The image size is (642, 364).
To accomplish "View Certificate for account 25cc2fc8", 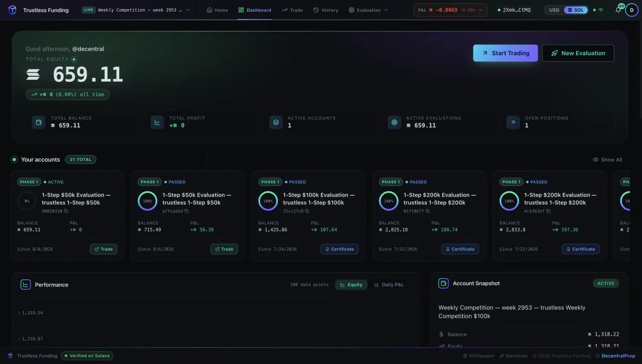I will (340, 249).
